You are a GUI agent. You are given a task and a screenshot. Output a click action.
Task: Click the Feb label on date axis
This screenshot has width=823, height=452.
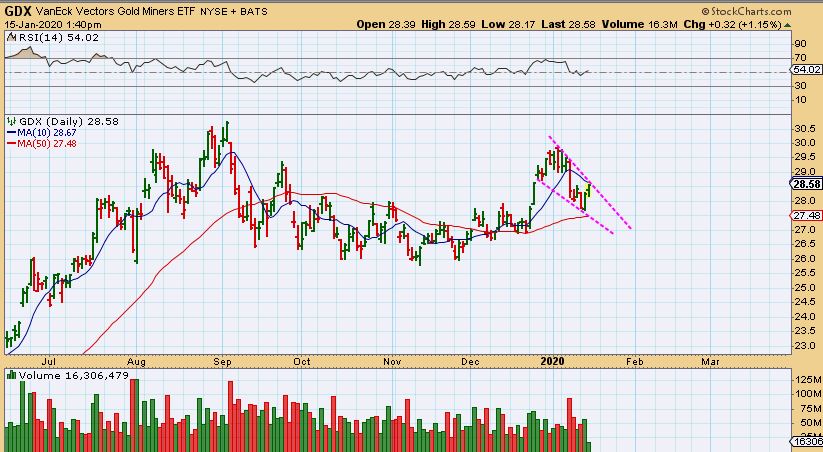[635, 362]
